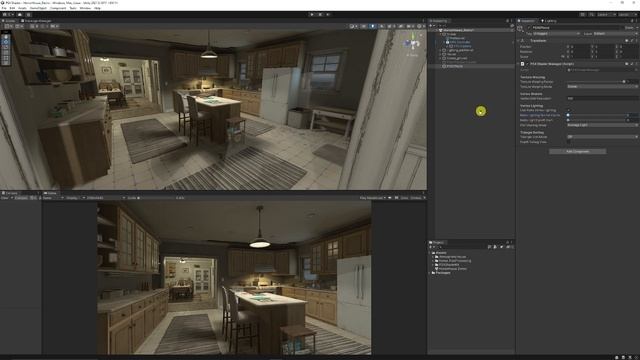
Task: Collapse the PSX Shader Manager component foldout
Action: 519,64
